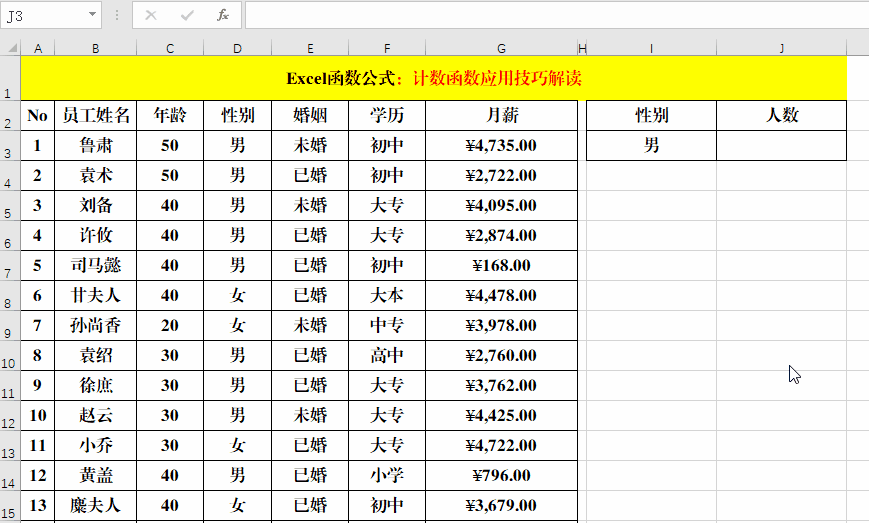
Task: Click the empty cell under 人数 header
Action: click(781, 145)
